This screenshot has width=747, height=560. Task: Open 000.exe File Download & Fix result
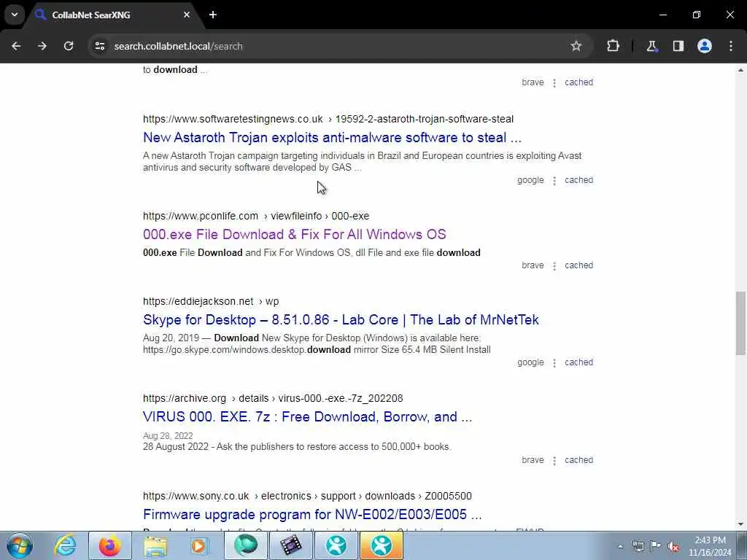295,234
